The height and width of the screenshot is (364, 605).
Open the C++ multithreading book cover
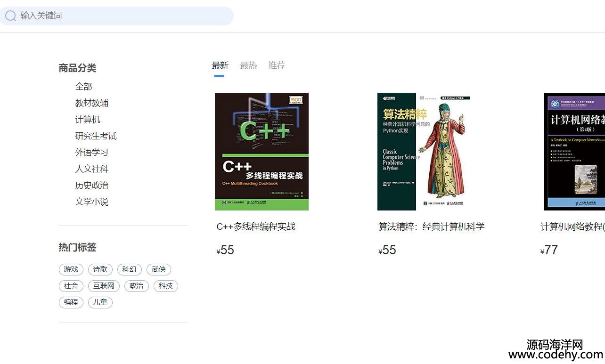(x=262, y=152)
